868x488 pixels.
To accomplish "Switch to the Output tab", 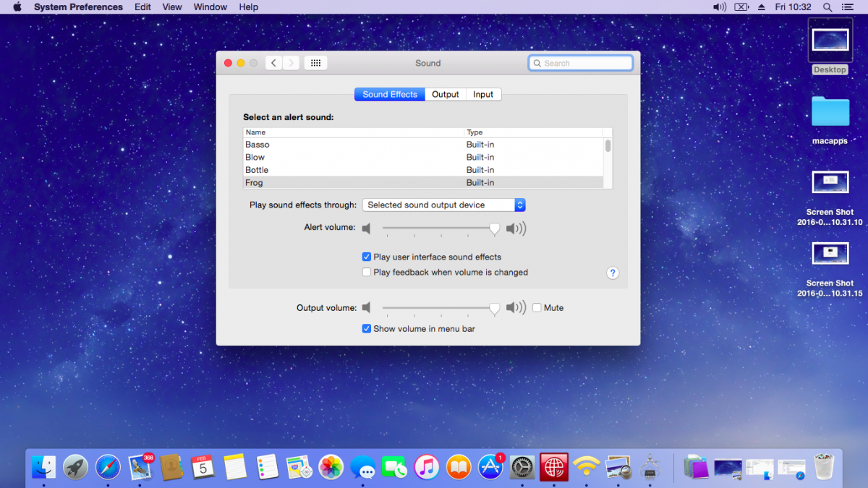I will point(446,94).
